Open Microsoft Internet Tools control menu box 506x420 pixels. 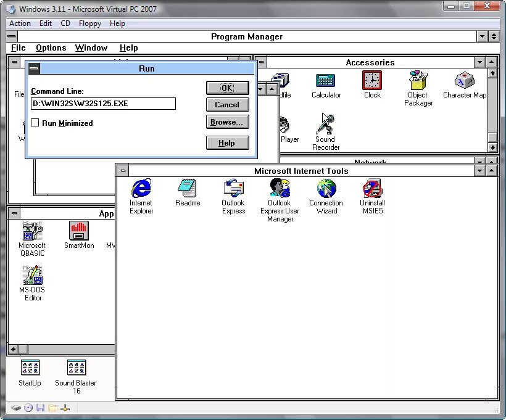click(123, 170)
